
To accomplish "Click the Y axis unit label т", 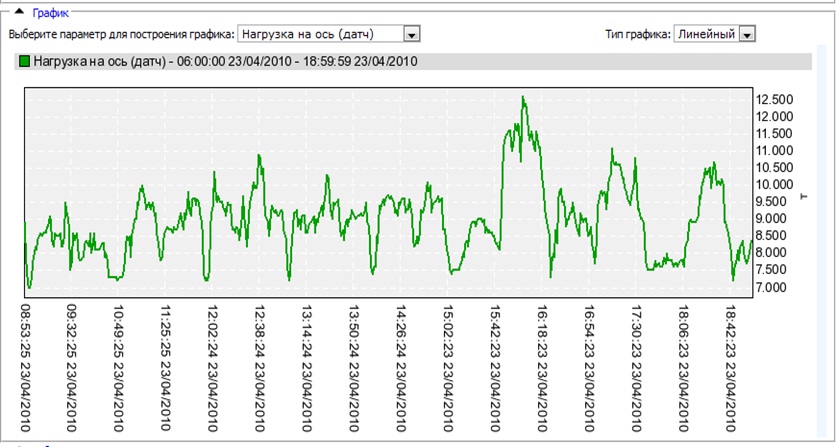I will tap(802, 196).
